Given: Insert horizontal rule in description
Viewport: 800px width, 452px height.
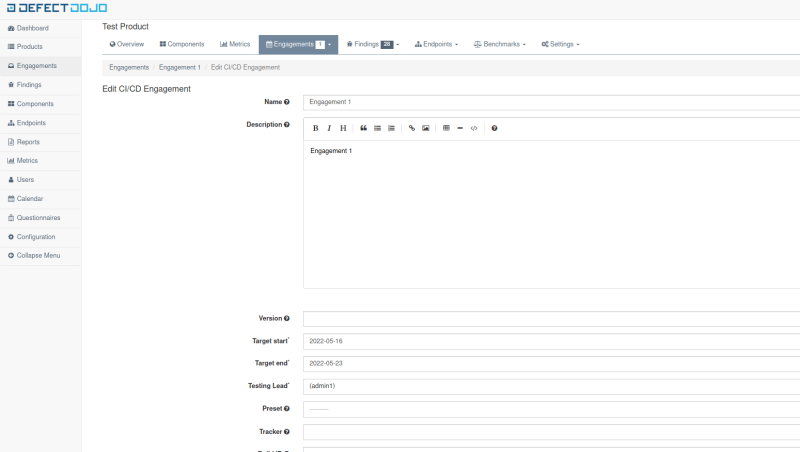Looking at the screenshot, I should pyautogui.click(x=460, y=129).
